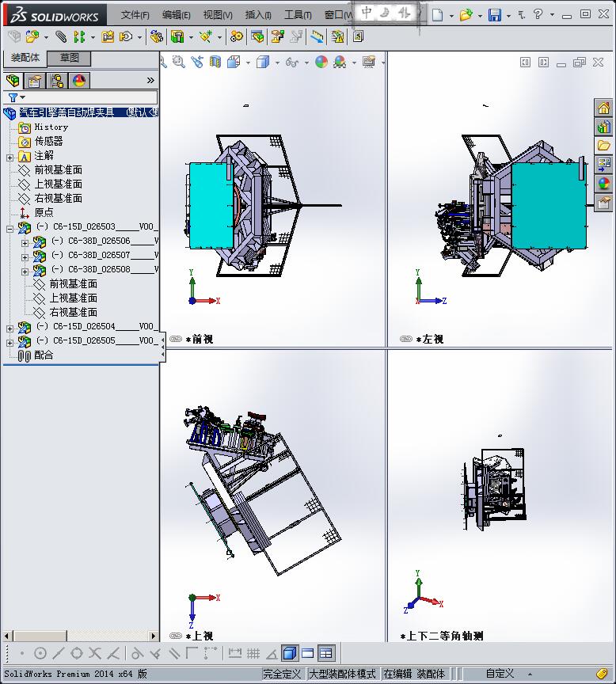Expand the C6-15D_026505 assembly node

[10, 343]
